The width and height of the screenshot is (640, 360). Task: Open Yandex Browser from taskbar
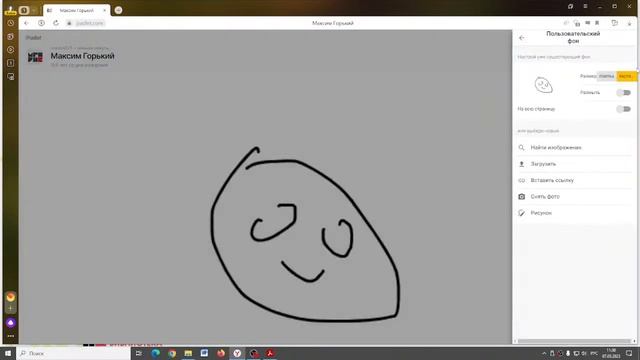(237, 353)
